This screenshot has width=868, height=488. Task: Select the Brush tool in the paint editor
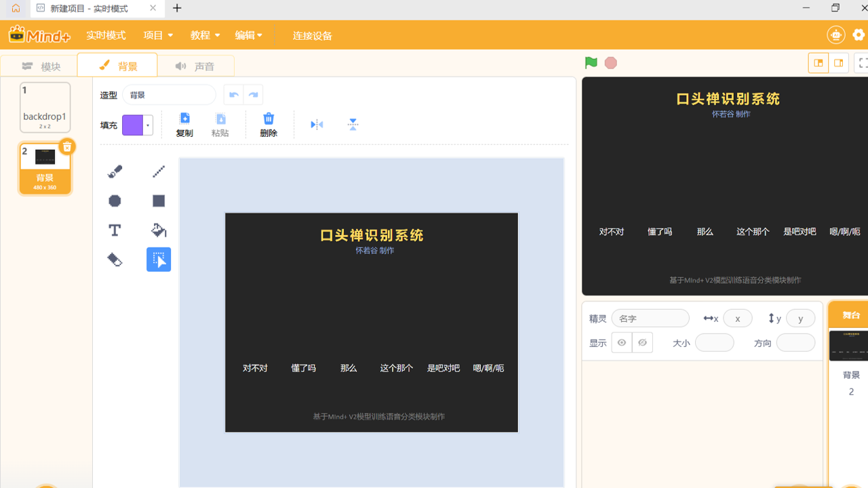114,171
